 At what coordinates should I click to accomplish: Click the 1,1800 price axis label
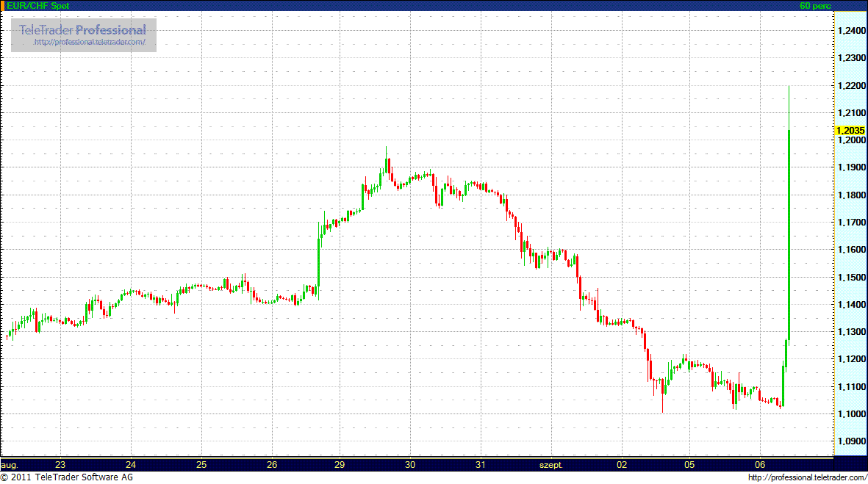coord(851,195)
